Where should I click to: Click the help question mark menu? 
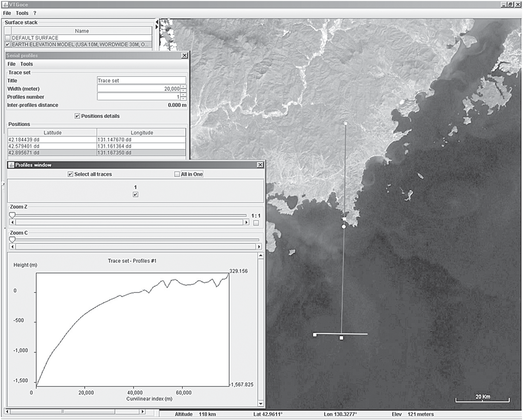[35, 13]
